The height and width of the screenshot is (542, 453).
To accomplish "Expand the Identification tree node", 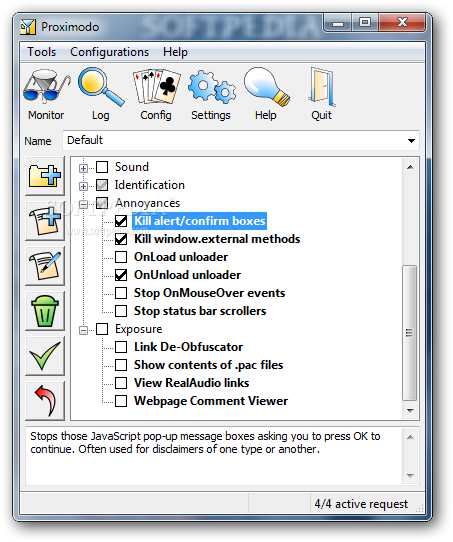I will [x=83, y=186].
